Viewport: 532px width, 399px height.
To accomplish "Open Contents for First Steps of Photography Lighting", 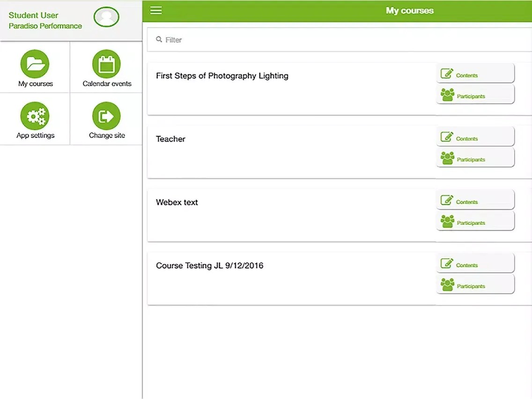I will 475,73.
